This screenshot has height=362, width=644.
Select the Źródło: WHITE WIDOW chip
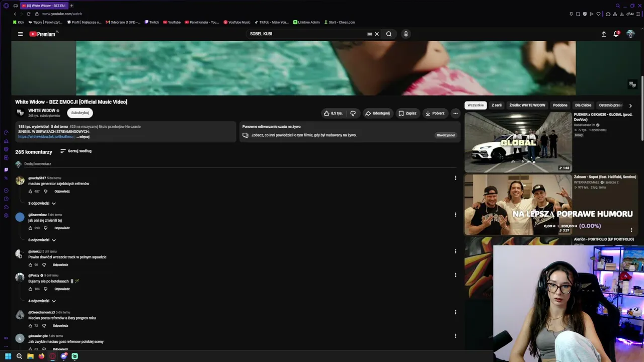click(527, 105)
